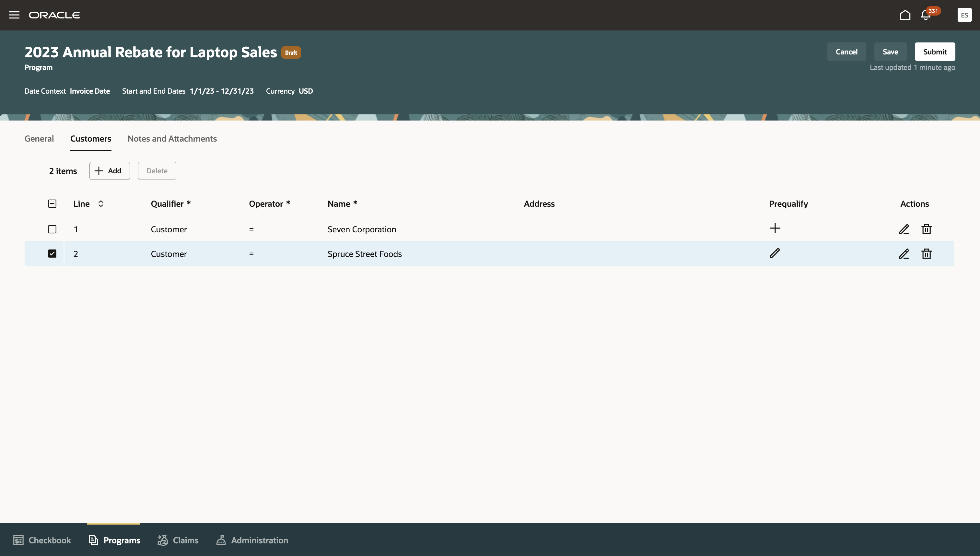
Task: Click pencil action for line 2
Action: 904,254
